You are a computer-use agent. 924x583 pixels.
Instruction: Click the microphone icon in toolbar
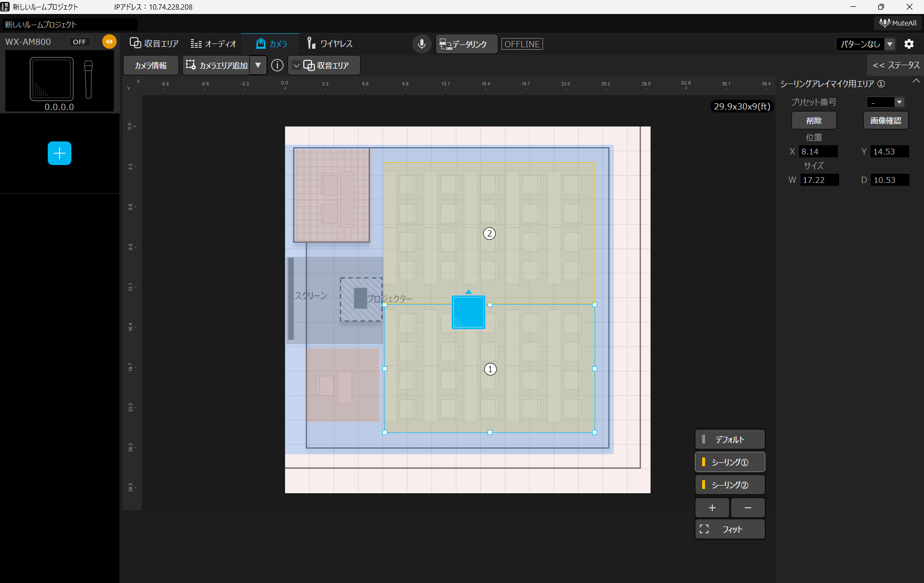pos(421,44)
